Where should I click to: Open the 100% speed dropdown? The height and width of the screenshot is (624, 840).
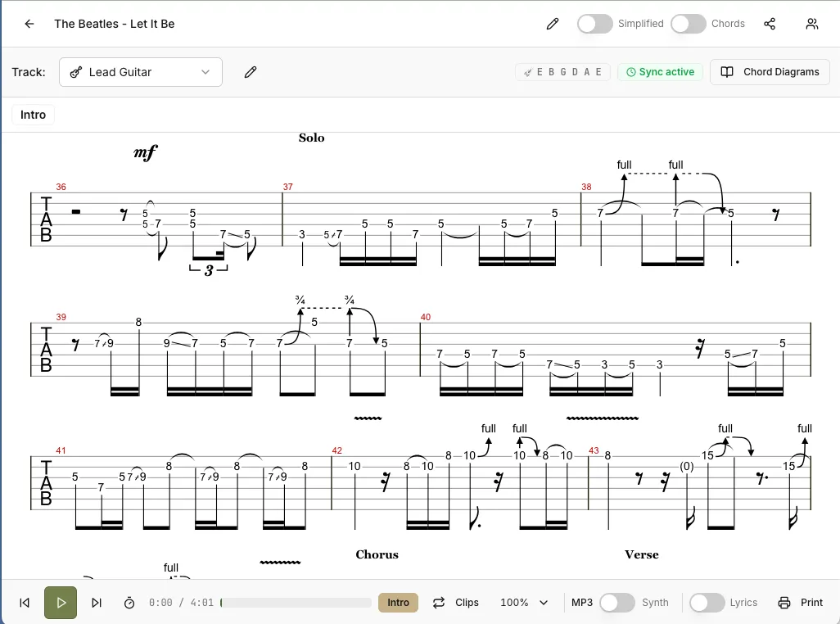(524, 603)
